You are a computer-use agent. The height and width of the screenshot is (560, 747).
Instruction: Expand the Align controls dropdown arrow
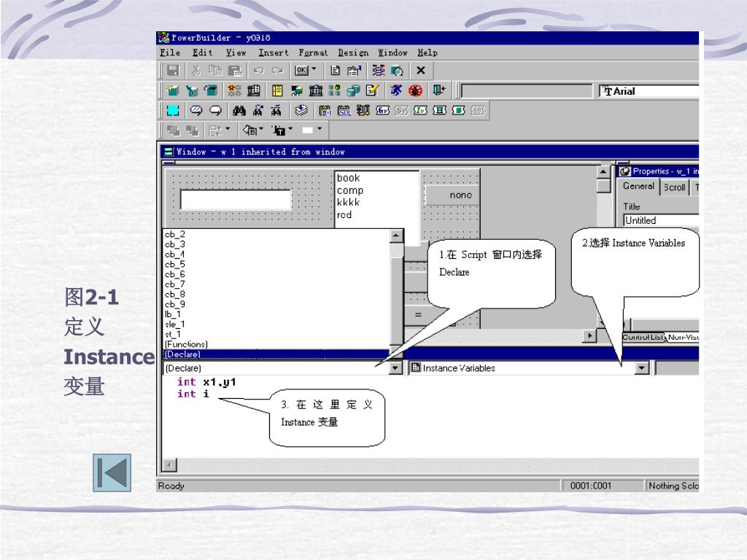228,130
